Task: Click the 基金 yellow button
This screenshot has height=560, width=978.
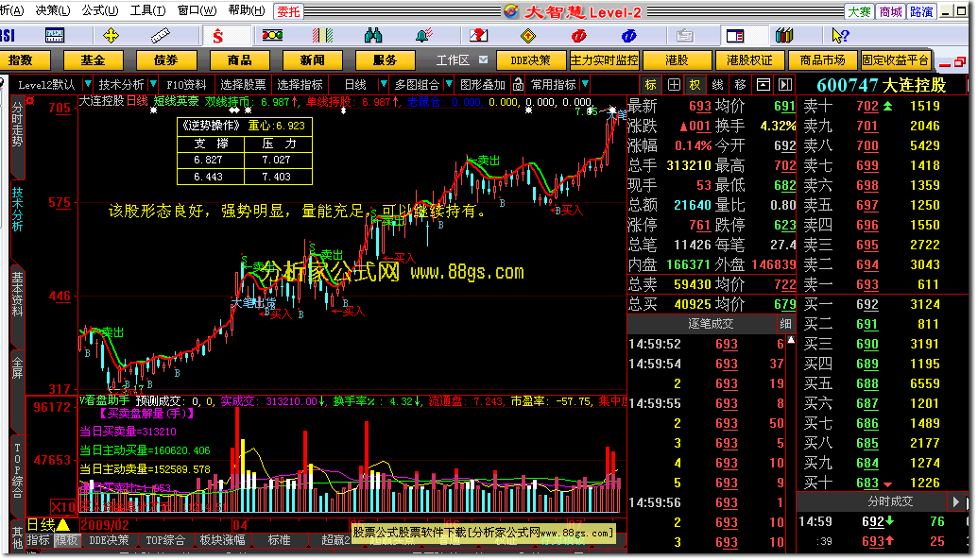Action: (x=93, y=59)
